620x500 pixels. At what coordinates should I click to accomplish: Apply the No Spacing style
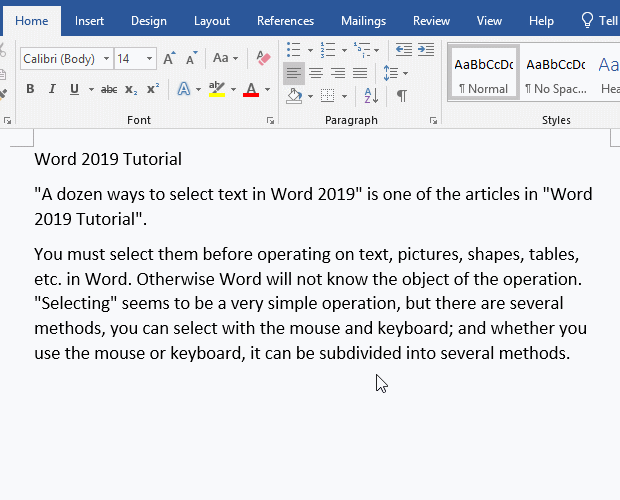click(x=556, y=73)
